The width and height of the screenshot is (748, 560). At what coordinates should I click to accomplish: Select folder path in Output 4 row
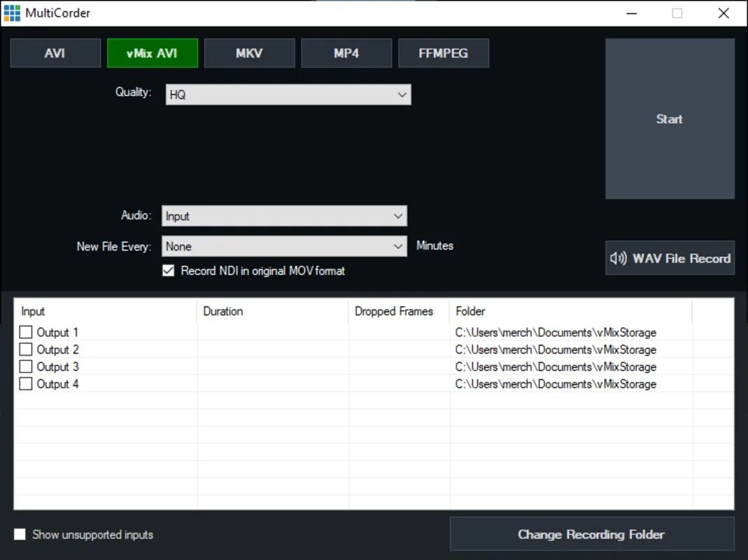[556, 384]
